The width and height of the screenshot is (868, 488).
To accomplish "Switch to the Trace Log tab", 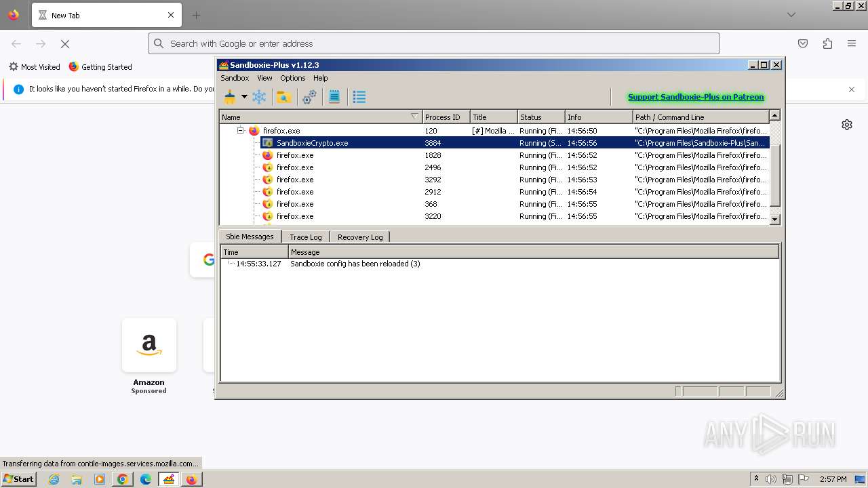I will 306,237.
